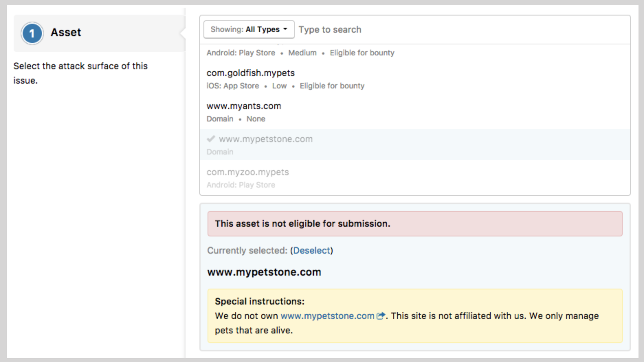Click the None severity label under www.myants.com

[x=256, y=119]
